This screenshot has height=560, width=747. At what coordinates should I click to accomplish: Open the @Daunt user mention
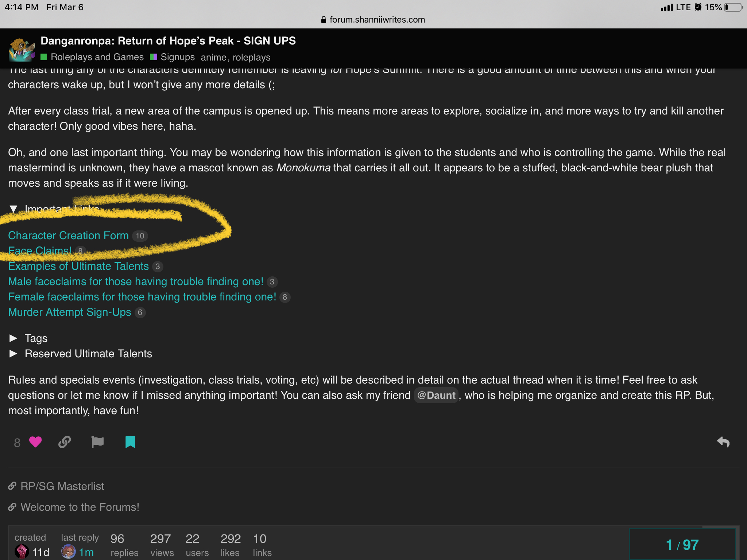click(x=436, y=395)
